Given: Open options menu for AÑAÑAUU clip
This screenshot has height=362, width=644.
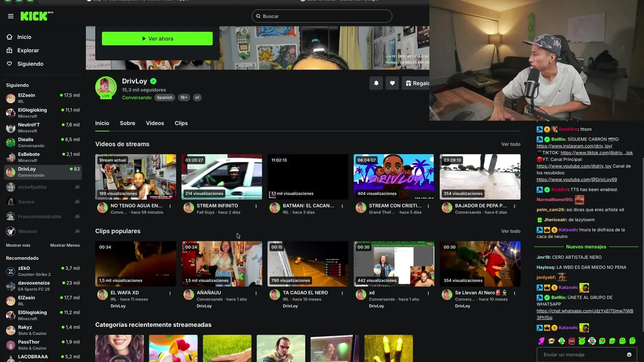Looking at the screenshot, I should point(256,293).
